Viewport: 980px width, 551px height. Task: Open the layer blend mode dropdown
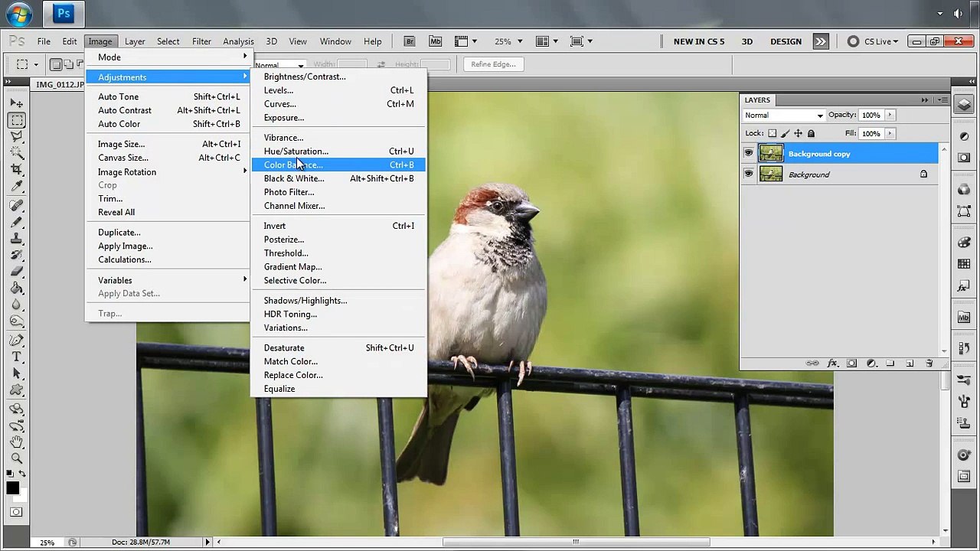pos(784,115)
